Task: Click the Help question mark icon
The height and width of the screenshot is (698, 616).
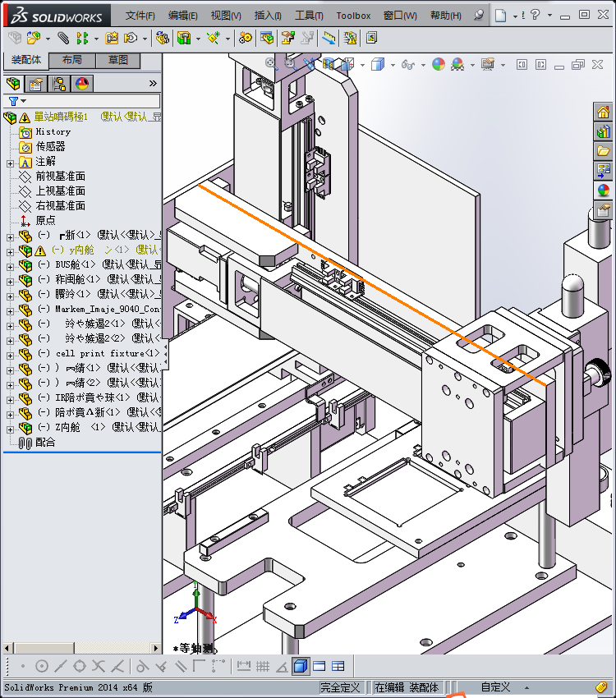Action: pos(535,15)
